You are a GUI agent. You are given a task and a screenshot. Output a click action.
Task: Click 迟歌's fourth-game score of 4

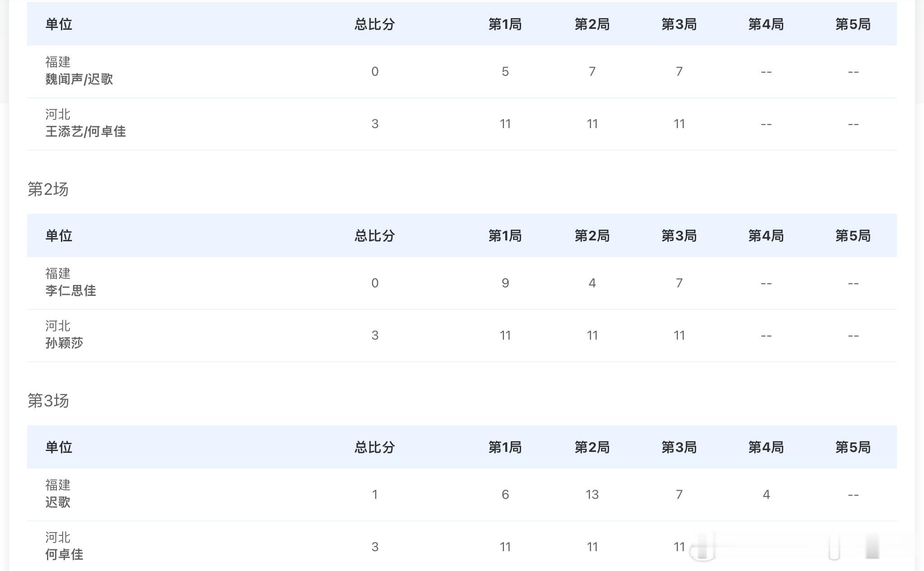766,495
